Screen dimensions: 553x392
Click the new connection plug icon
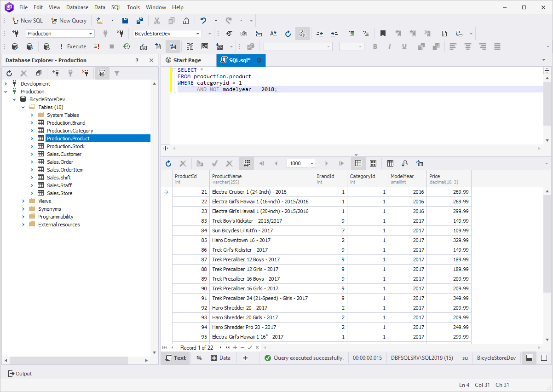coord(15,34)
